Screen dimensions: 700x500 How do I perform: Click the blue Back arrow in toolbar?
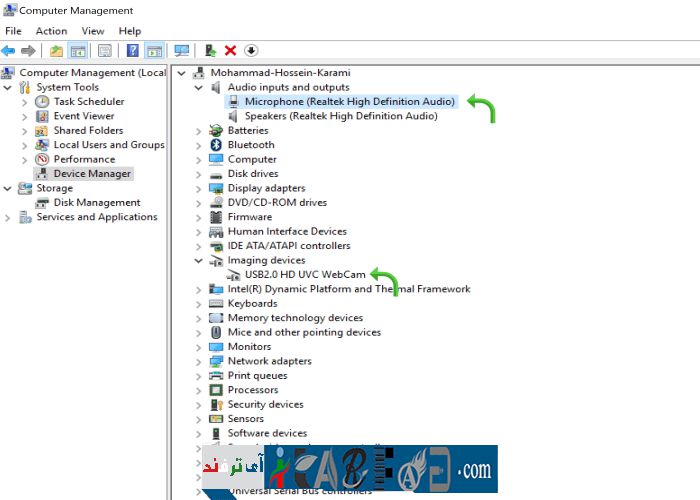(x=9, y=51)
